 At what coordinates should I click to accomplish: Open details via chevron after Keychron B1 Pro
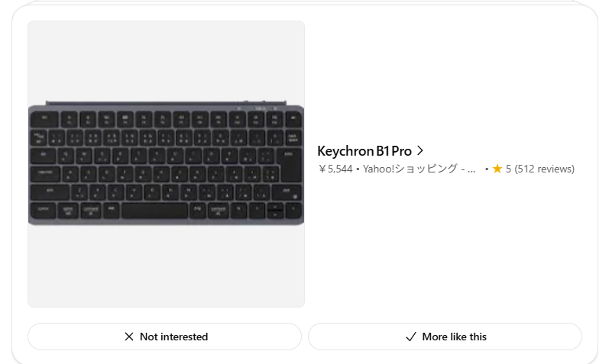click(x=419, y=150)
